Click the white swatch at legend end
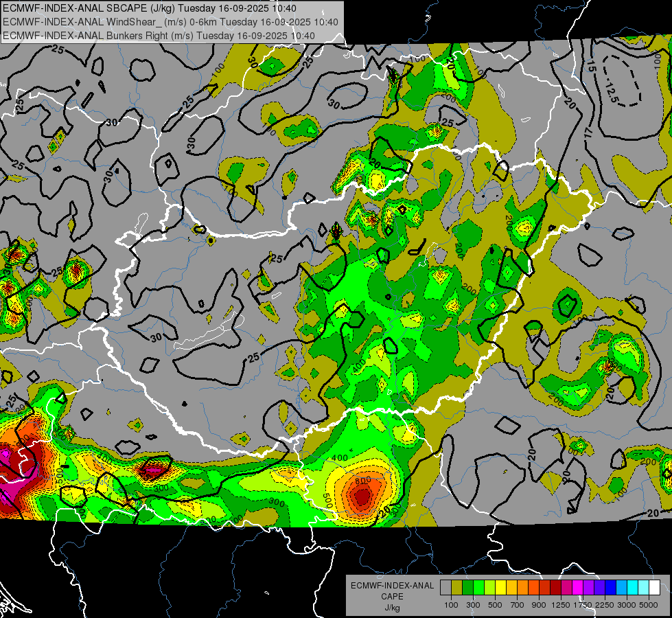Screen dimensions: 672x618 [654, 587]
